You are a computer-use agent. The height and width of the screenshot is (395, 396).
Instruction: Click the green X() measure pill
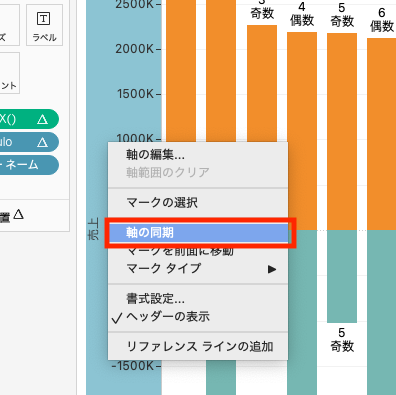click(28, 119)
